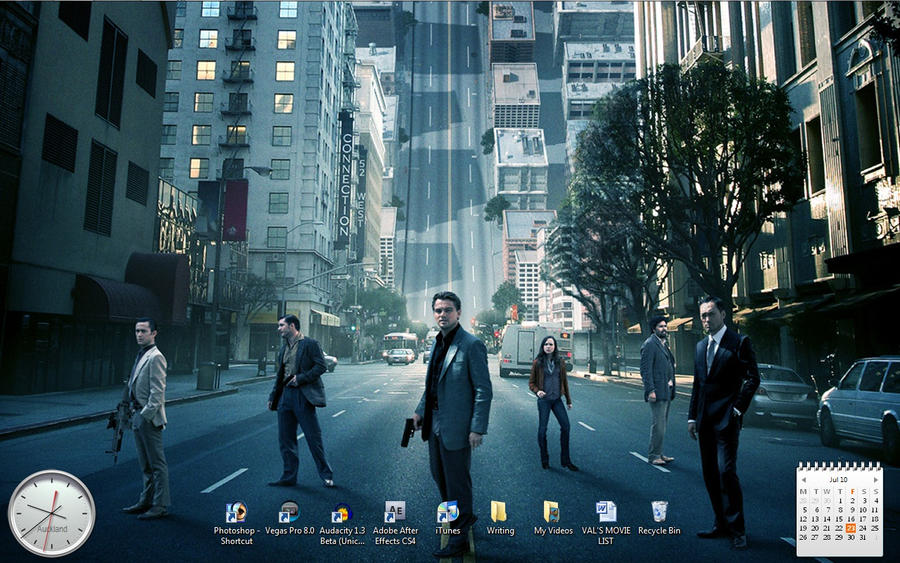Viewport: 900px width, 563px height.
Task: Choose day 31 in the calendar
Action: click(x=863, y=538)
